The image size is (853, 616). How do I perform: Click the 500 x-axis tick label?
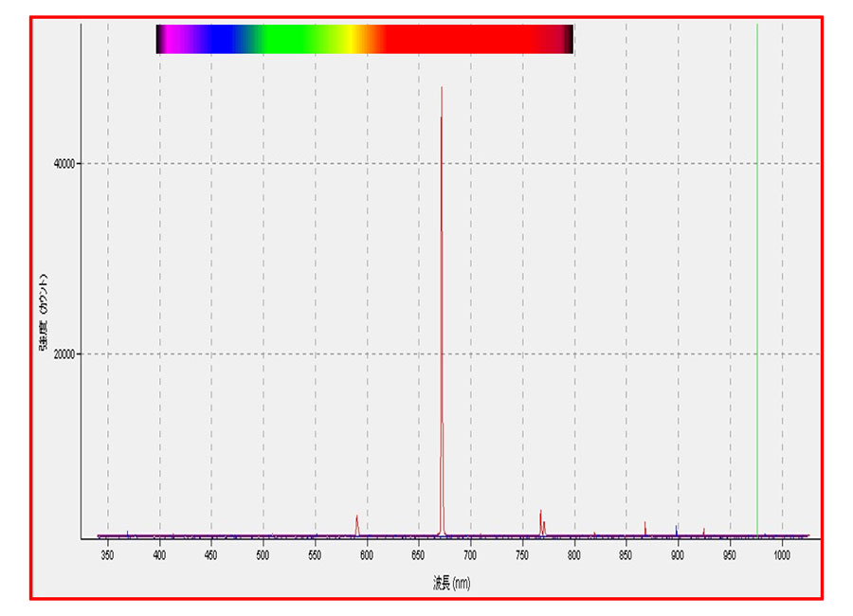[263, 553]
